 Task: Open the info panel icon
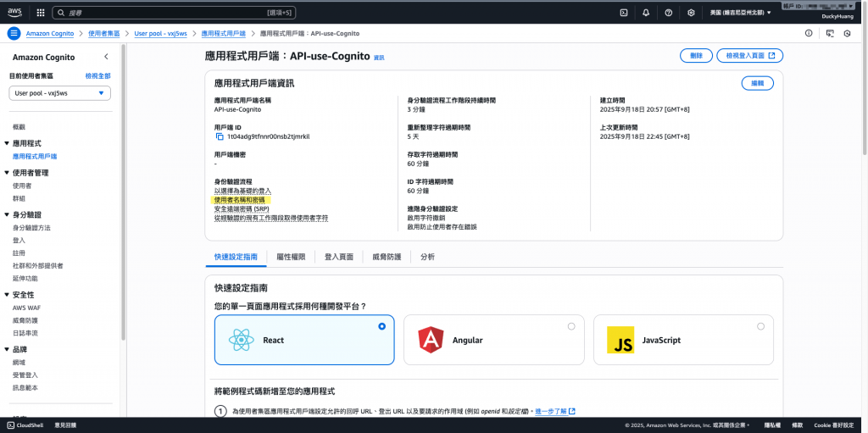coord(809,33)
